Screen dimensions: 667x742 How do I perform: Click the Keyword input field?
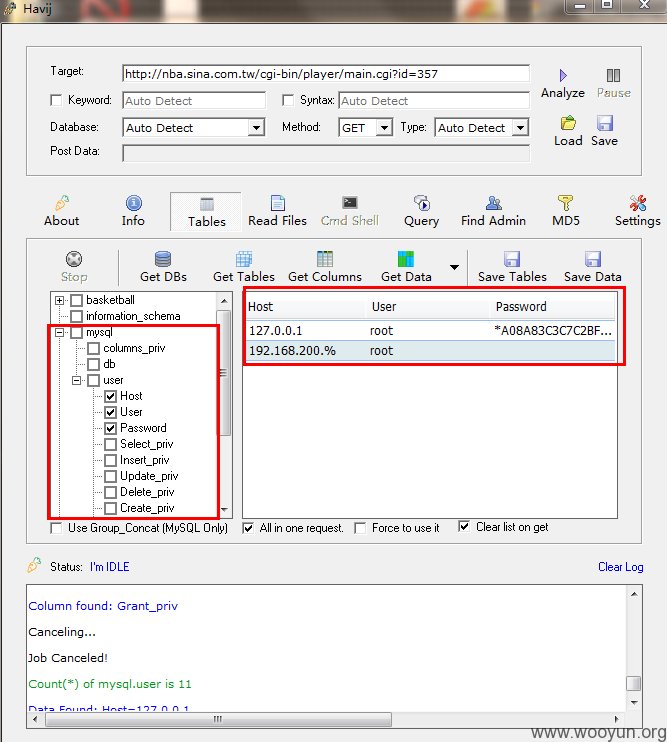click(x=194, y=101)
